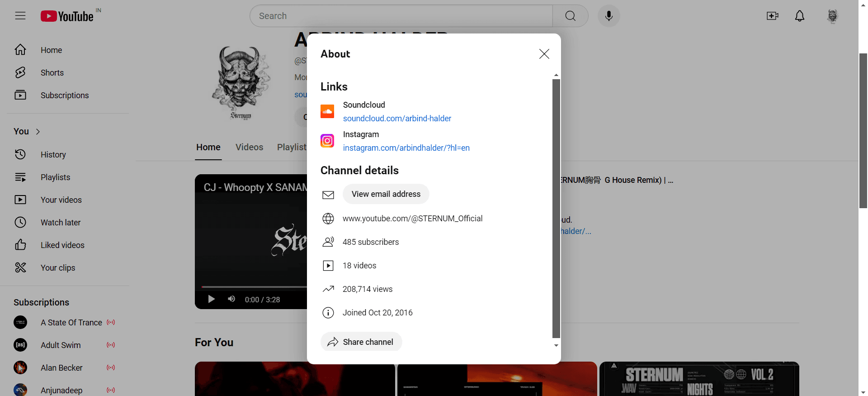Open Alan Becker subscription
Image resolution: width=868 pixels, height=396 pixels.
[x=68, y=367]
